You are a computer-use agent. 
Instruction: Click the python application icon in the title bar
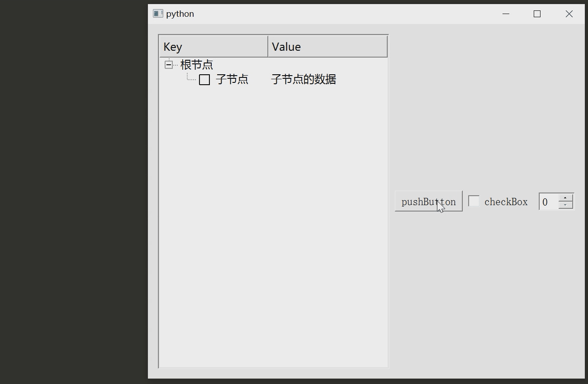[158, 14]
